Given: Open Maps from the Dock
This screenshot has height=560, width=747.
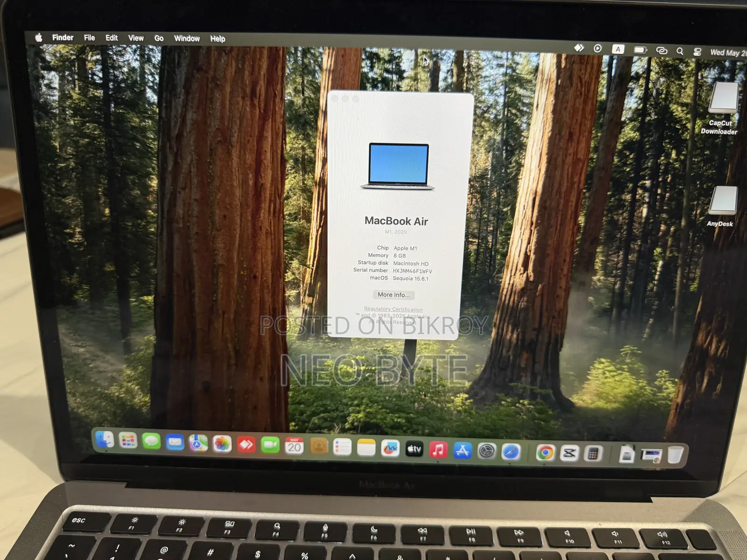Looking at the screenshot, I should pyautogui.click(x=198, y=443).
